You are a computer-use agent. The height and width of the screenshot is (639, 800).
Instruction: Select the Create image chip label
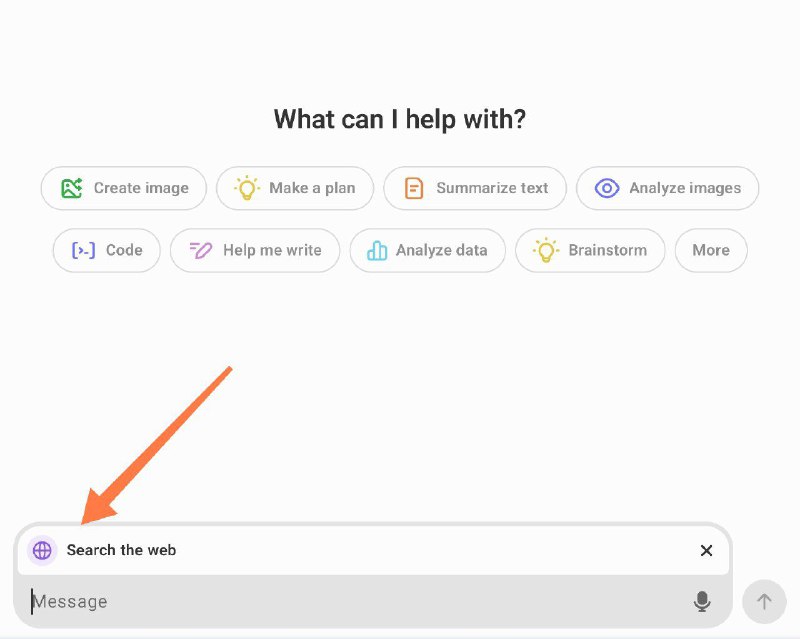pyautogui.click(x=141, y=188)
